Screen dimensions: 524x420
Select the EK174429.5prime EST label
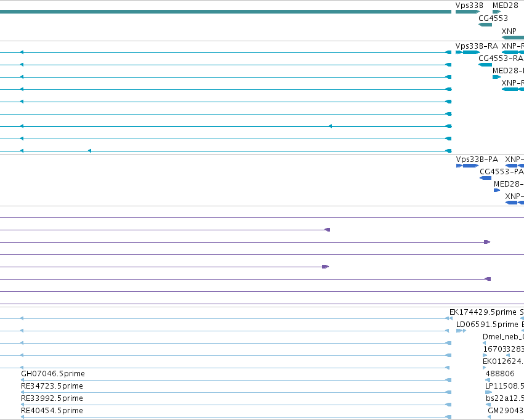click(483, 312)
